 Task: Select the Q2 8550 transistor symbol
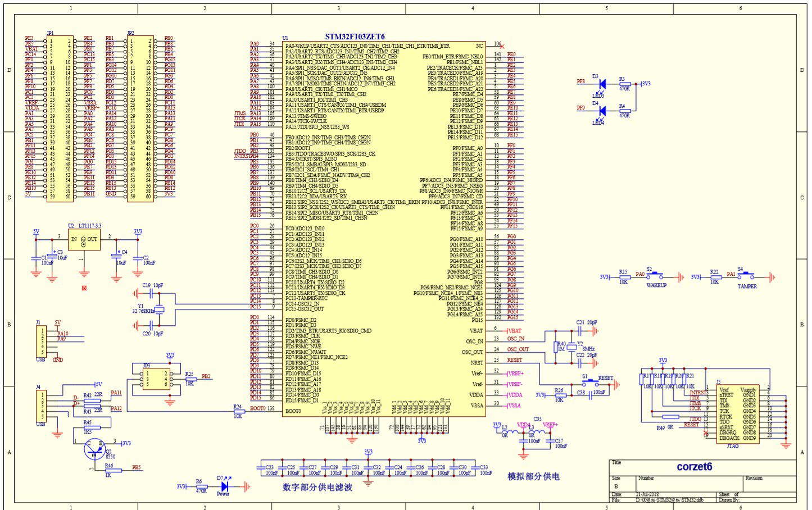94,448
